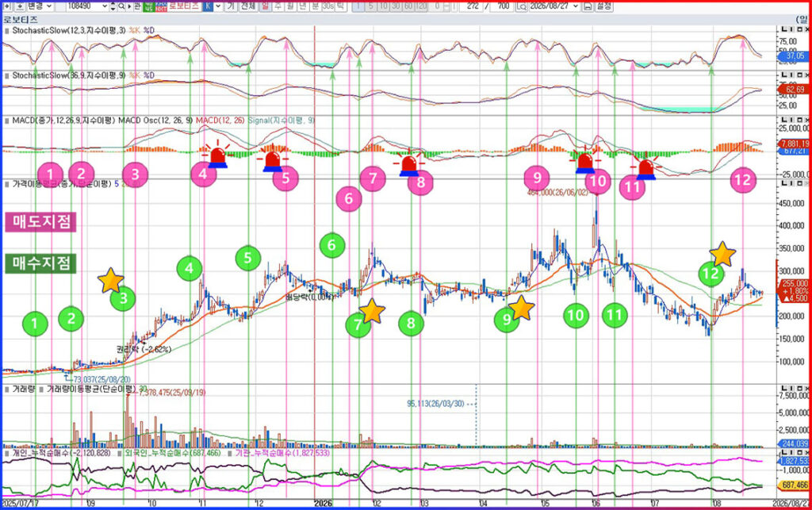This screenshot has width=812, height=510.
Task: Click the L icon of the MACD panel
Action: pyautogui.click(x=785, y=120)
